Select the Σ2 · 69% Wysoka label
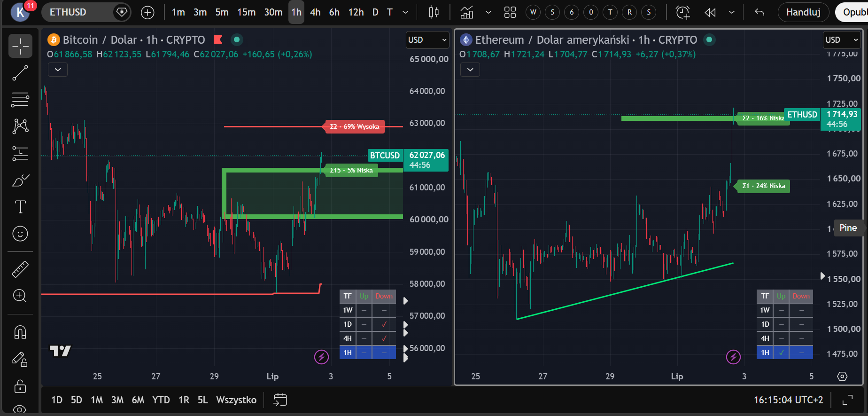 (x=354, y=126)
